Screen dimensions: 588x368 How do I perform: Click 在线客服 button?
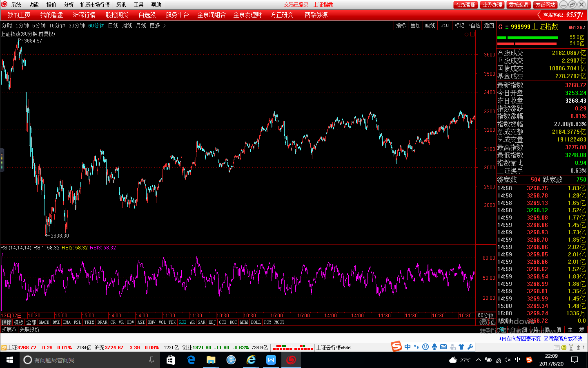465,4
